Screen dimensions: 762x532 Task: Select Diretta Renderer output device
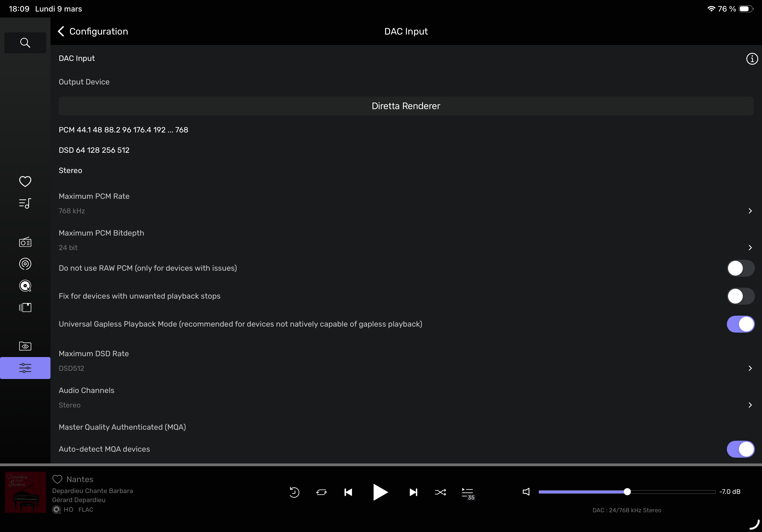406,106
